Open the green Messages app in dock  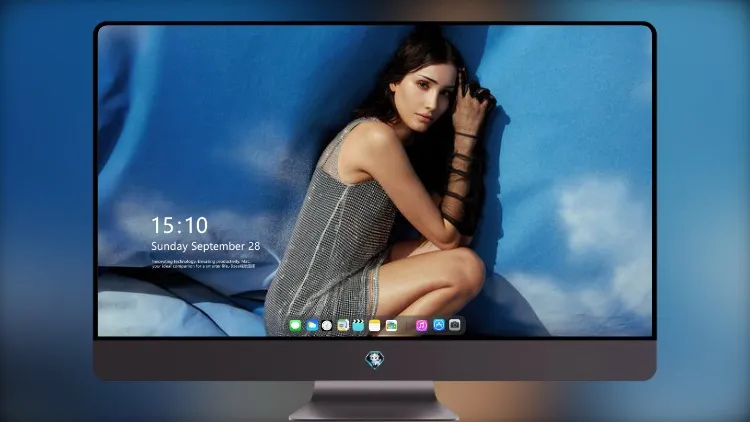coord(295,325)
